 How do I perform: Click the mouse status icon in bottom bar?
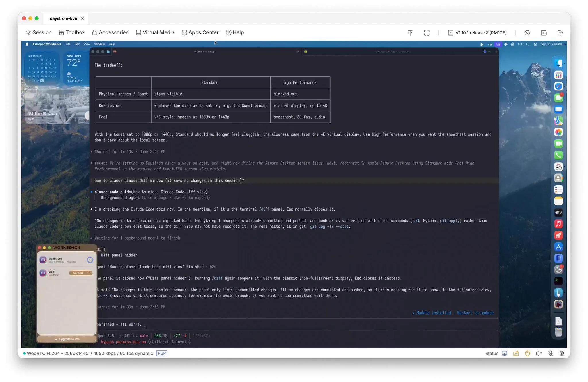(527, 353)
